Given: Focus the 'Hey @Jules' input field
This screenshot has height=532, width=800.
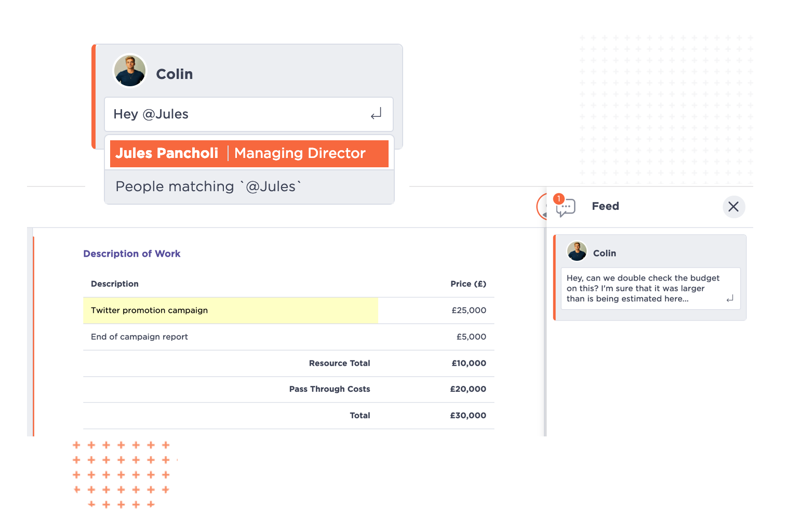Looking at the screenshot, I should pyautogui.click(x=249, y=114).
